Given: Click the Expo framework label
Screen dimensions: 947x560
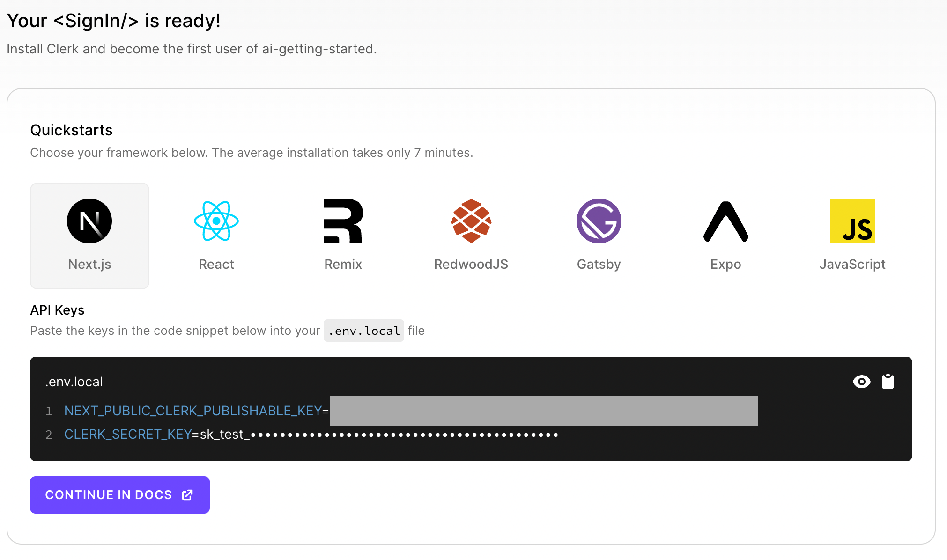Looking at the screenshot, I should pos(726,264).
